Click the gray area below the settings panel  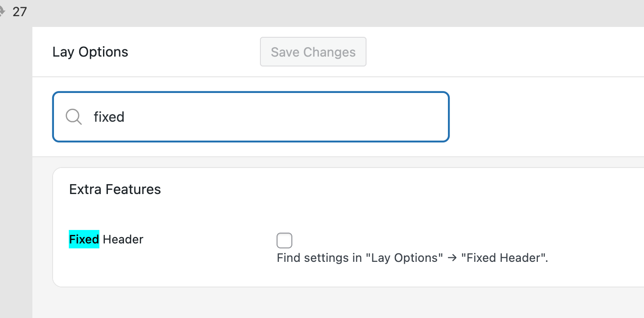pos(315,303)
